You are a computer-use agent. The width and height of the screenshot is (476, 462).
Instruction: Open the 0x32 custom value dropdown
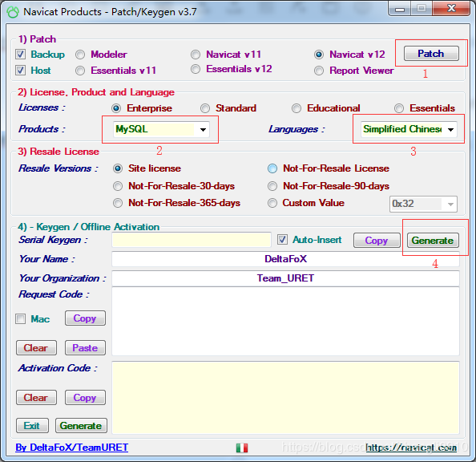pyautogui.click(x=423, y=204)
